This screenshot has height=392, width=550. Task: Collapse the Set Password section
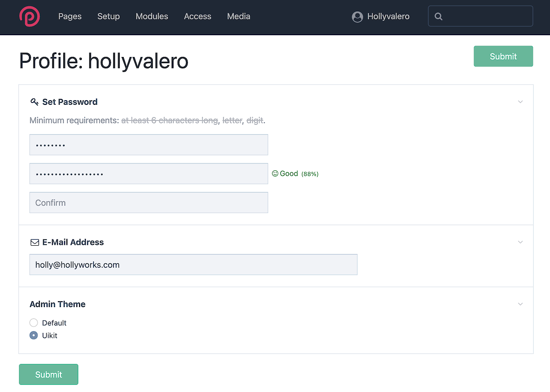520,102
